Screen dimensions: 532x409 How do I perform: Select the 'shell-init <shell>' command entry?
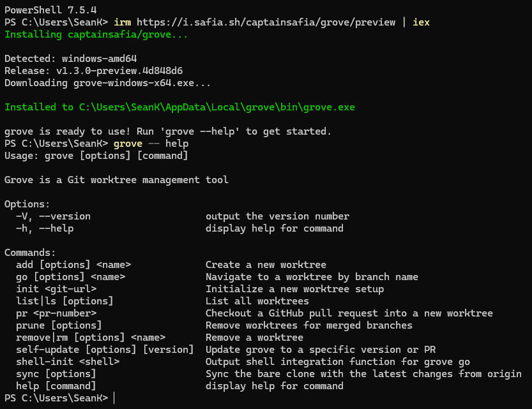coord(68,362)
